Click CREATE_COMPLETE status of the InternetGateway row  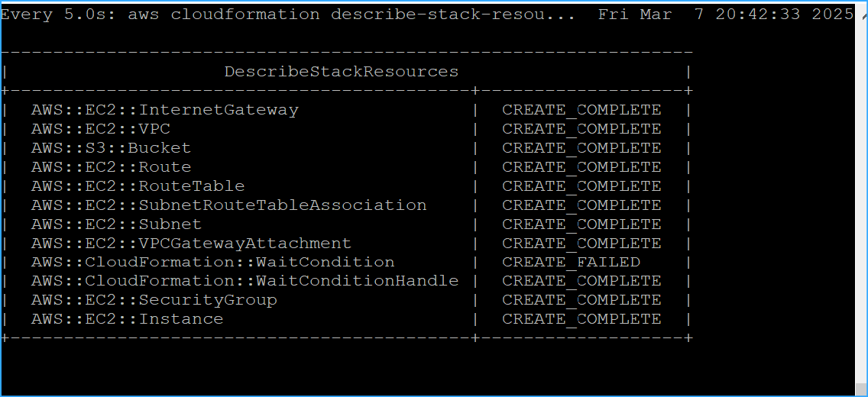(x=581, y=110)
